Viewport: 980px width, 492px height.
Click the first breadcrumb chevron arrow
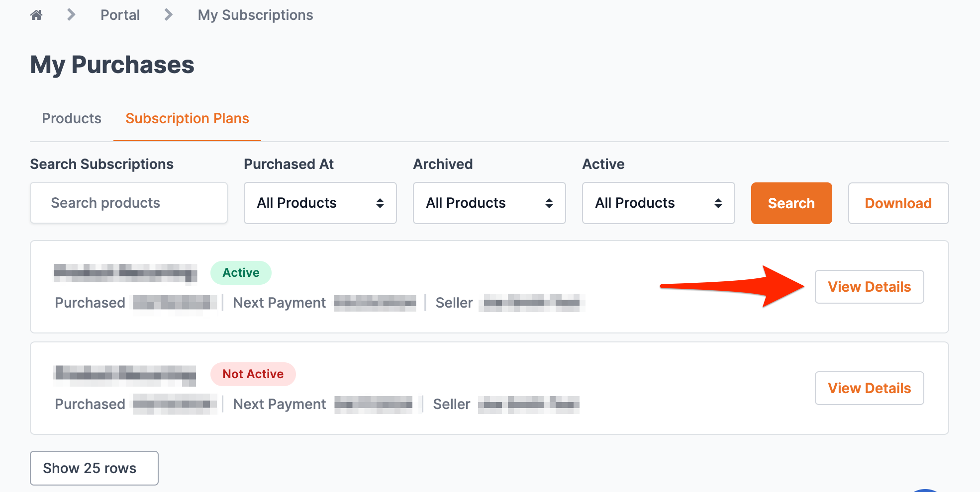[x=71, y=15]
